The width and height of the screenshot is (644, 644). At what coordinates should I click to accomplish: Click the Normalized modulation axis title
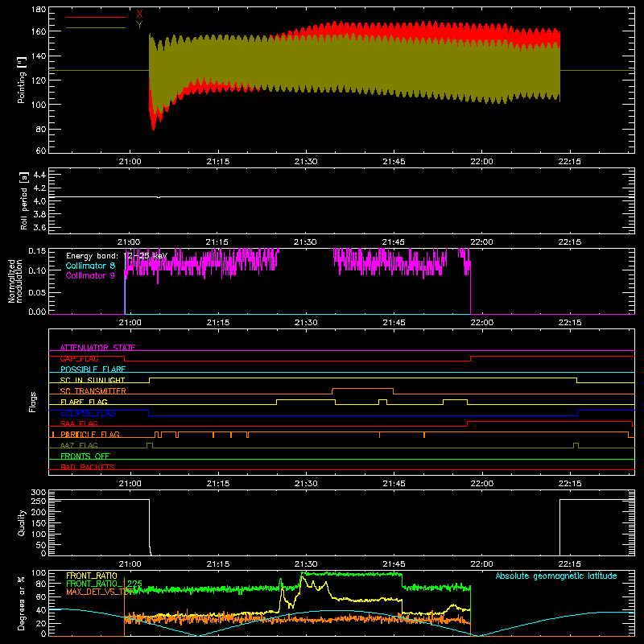click(15, 281)
